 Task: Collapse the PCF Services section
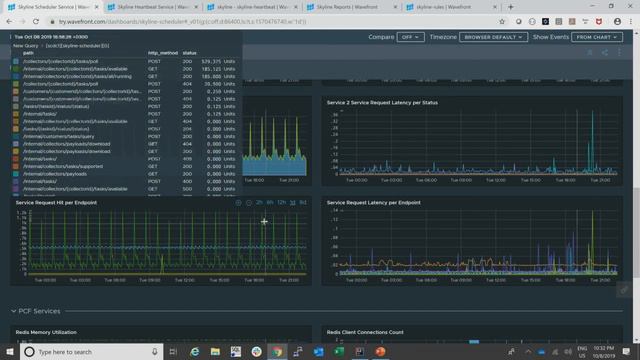13,311
